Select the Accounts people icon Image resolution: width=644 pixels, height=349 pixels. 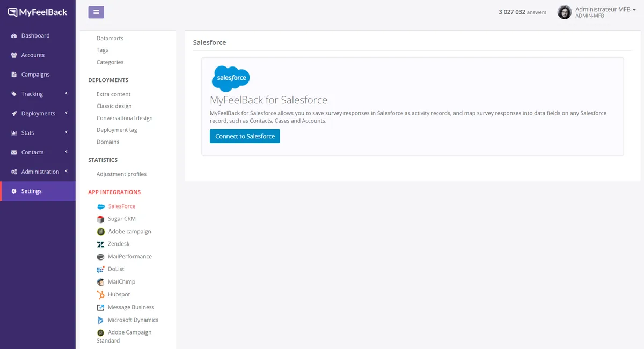point(14,55)
